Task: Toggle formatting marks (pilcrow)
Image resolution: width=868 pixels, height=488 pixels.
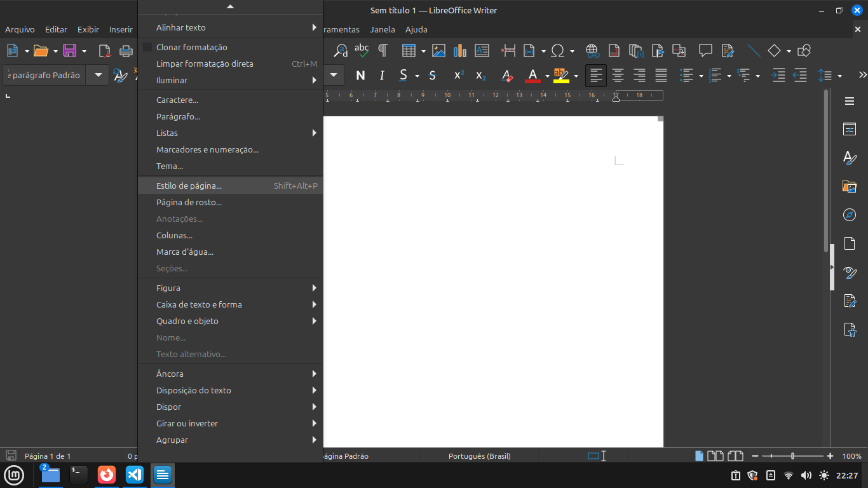Action: 383,51
